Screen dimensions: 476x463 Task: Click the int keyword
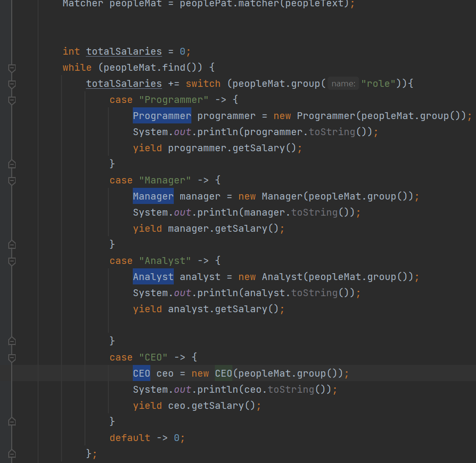(x=71, y=51)
